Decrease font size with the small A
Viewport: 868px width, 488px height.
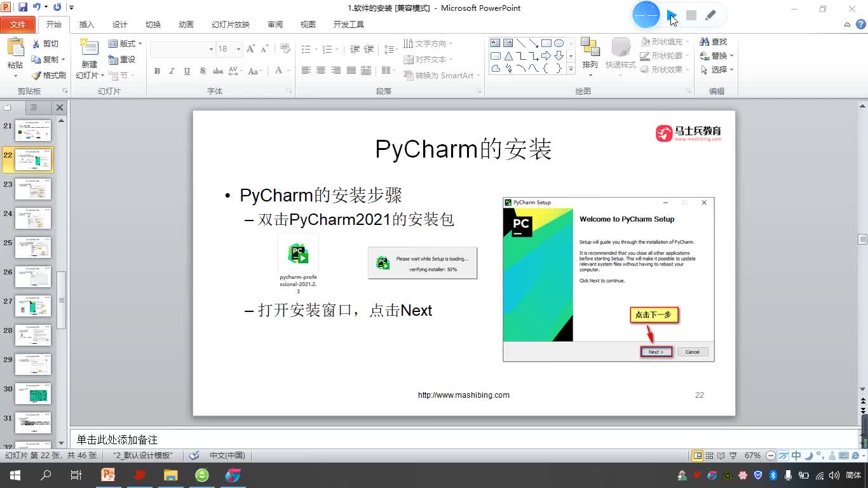click(x=264, y=49)
